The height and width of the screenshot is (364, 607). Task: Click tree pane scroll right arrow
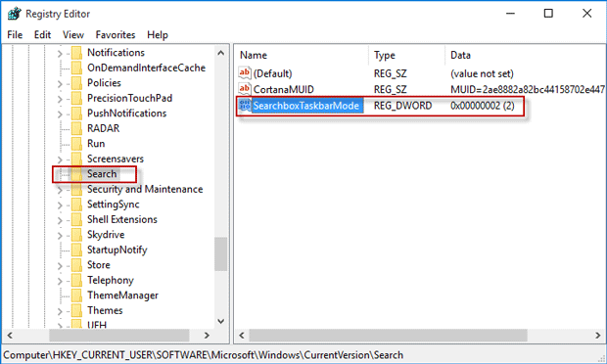pyautogui.click(x=207, y=336)
